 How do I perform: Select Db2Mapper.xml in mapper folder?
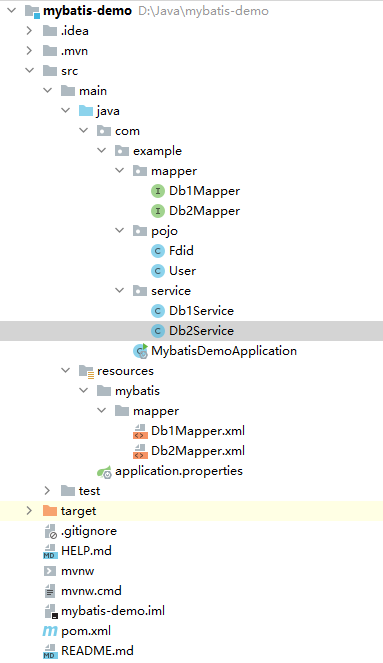(x=198, y=451)
